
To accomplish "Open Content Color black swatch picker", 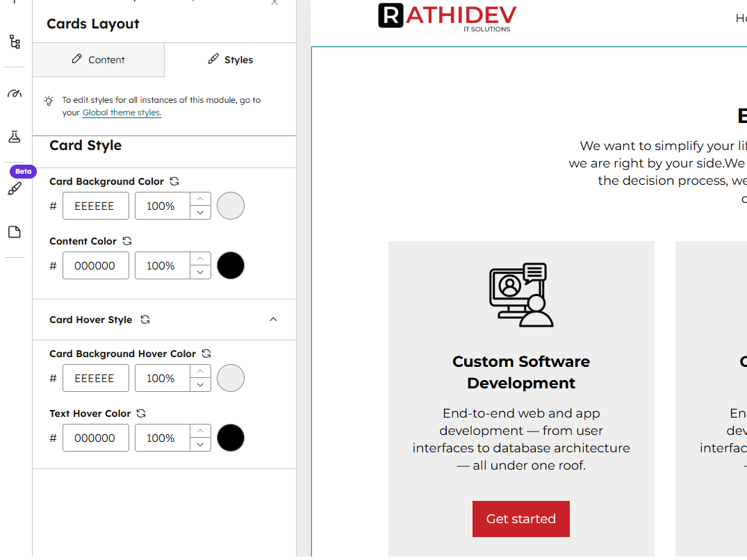I will pos(231,265).
